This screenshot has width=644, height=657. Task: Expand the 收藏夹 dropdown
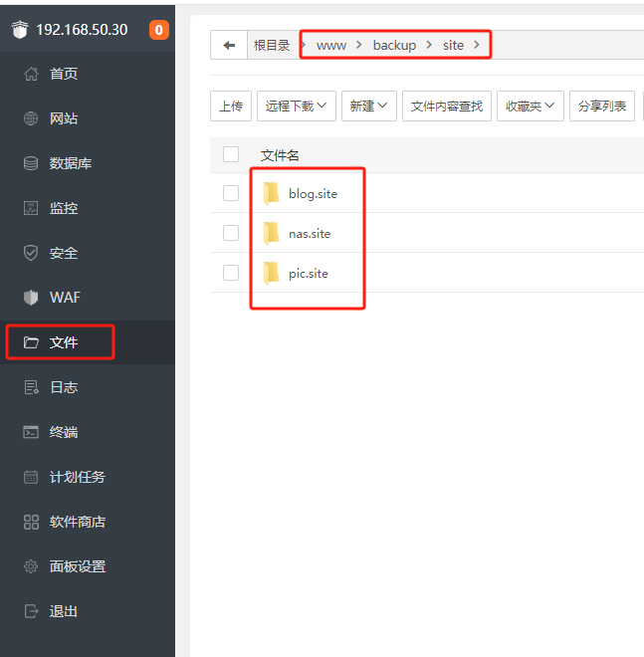click(531, 106)
